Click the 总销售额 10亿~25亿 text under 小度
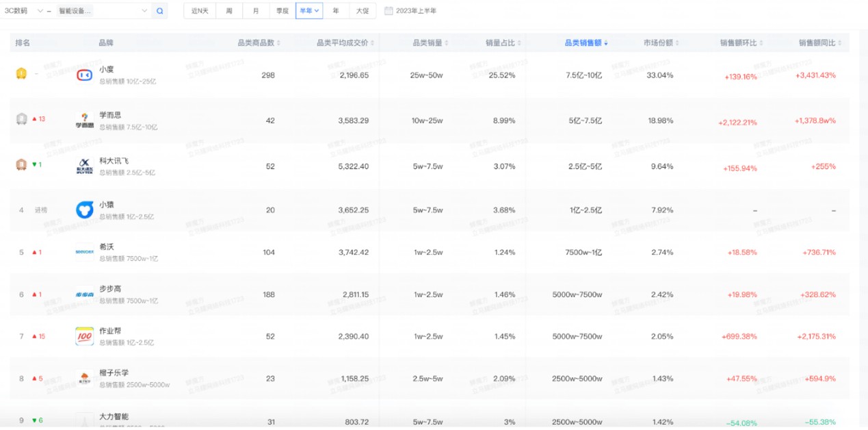868x430 pixels. pos(128,81)
